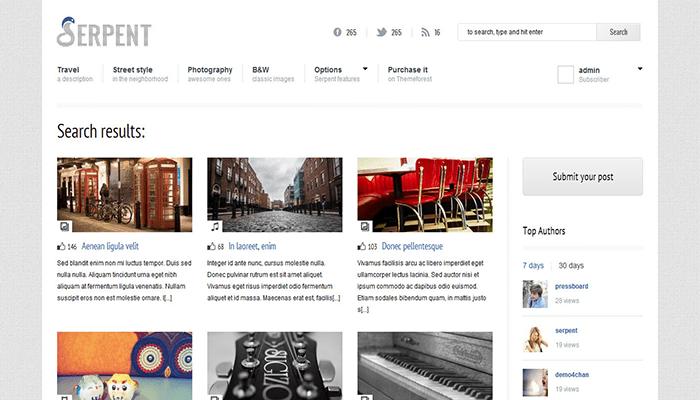Select demo4chan author avatar
The image size is (700, 400).
click(x=535, y=383)
